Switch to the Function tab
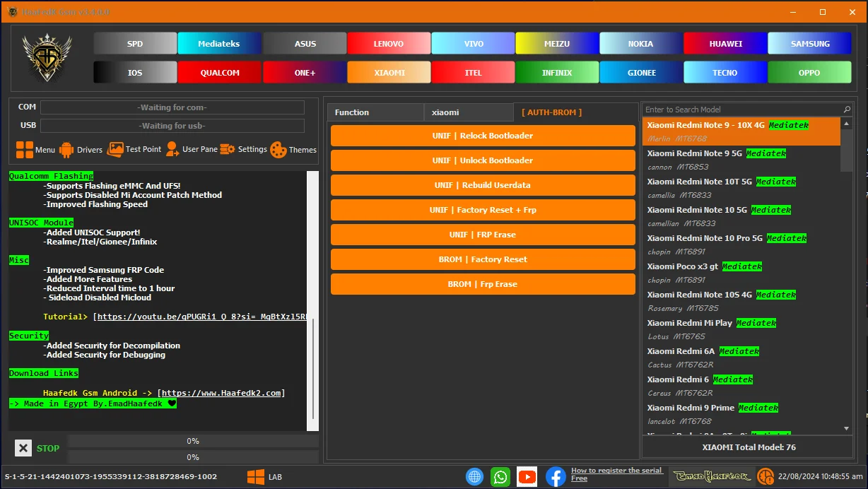The image size is (868, 489). (375, 112)
